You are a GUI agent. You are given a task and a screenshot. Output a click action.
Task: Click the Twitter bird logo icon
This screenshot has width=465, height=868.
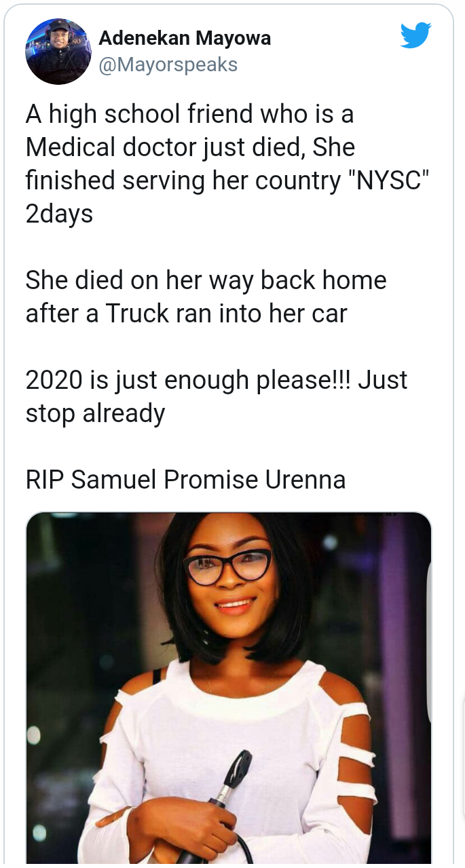coord(415,36)
